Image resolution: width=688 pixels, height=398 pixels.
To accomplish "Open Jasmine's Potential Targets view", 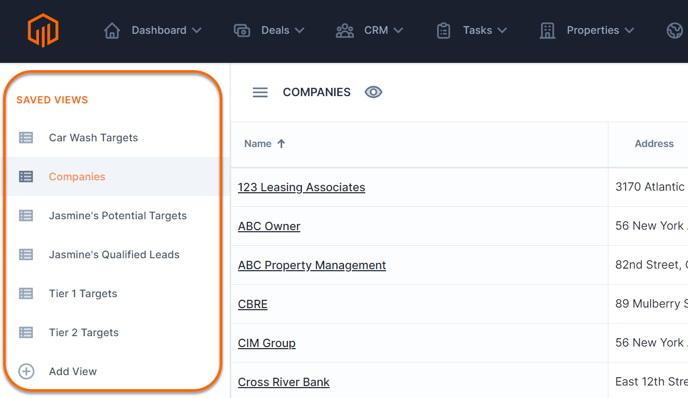I will [x=118, y=215].
